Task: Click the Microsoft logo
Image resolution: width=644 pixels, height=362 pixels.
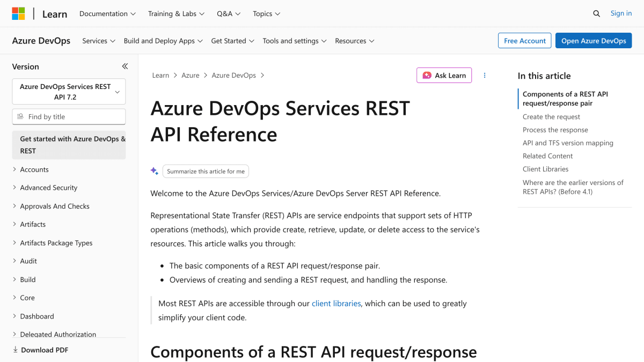Action: coord(18,13)
